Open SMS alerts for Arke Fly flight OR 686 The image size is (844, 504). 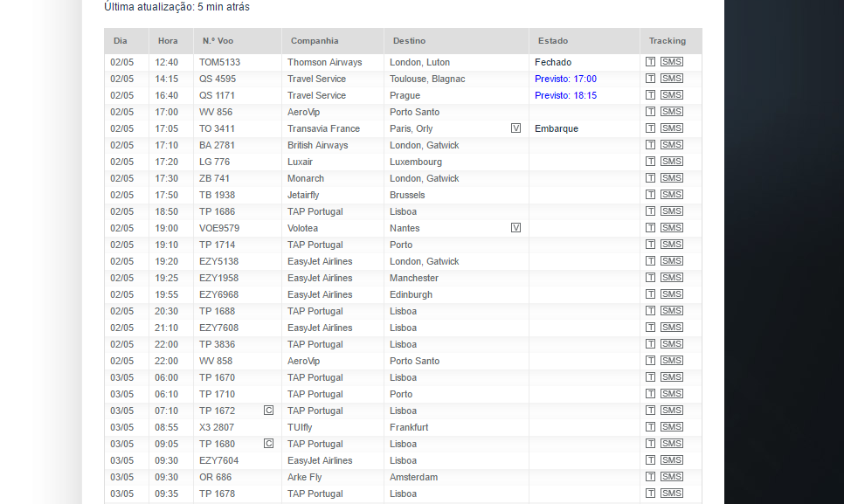[x=672, y=477]
